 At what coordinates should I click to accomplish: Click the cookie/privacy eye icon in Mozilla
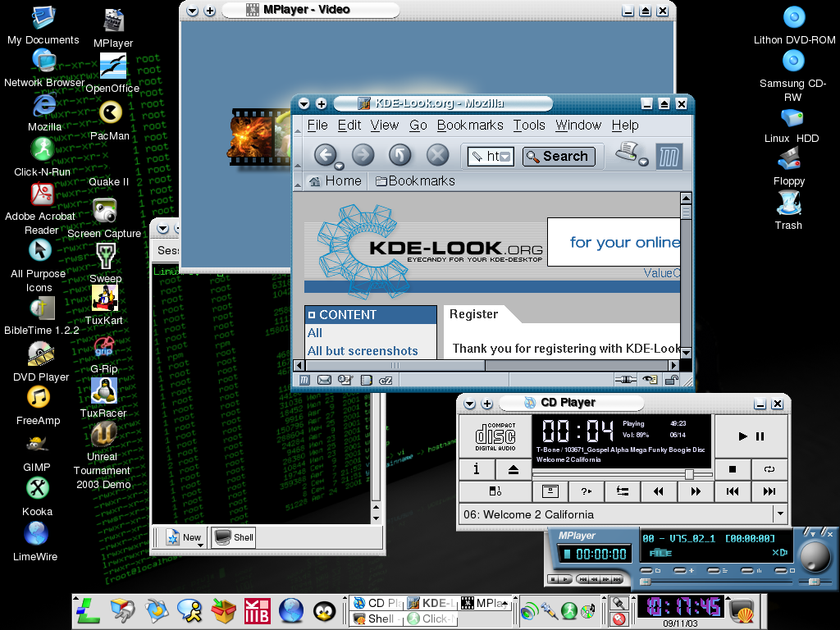pos(650,380)
